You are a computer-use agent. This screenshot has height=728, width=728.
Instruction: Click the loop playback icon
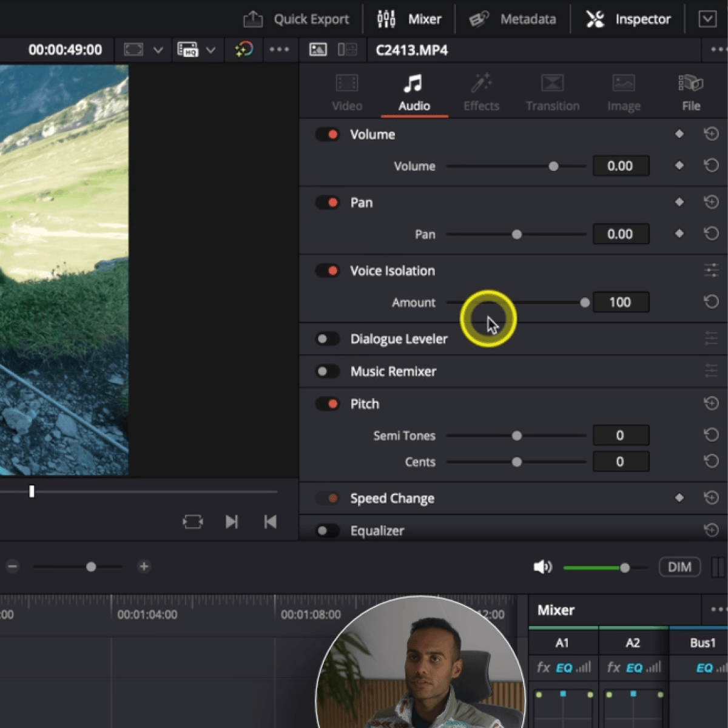point(192,522)
